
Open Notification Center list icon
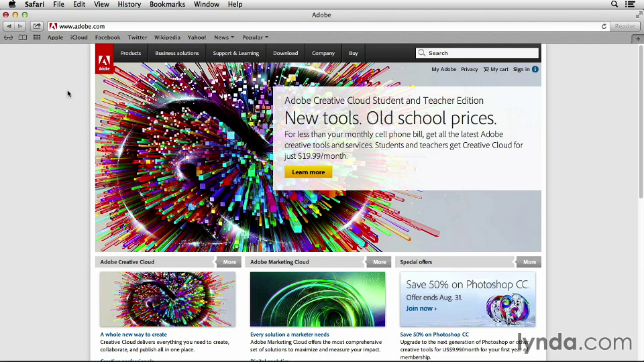(x=630, y=4)
